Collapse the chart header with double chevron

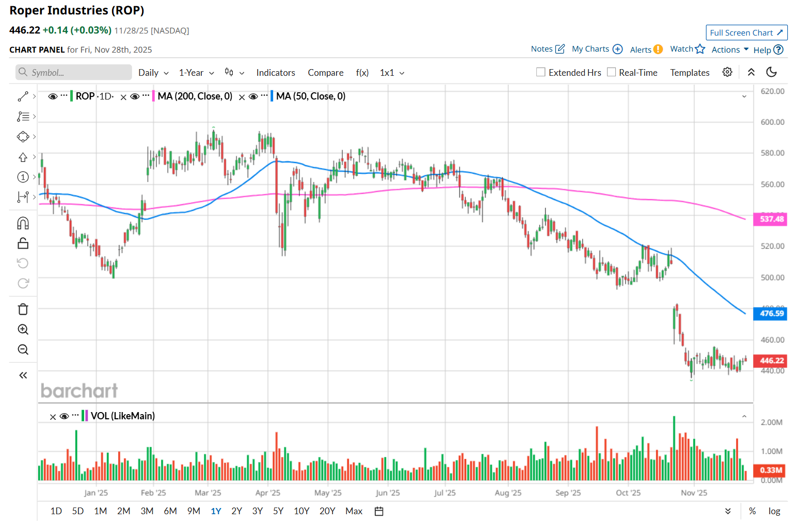751,72
